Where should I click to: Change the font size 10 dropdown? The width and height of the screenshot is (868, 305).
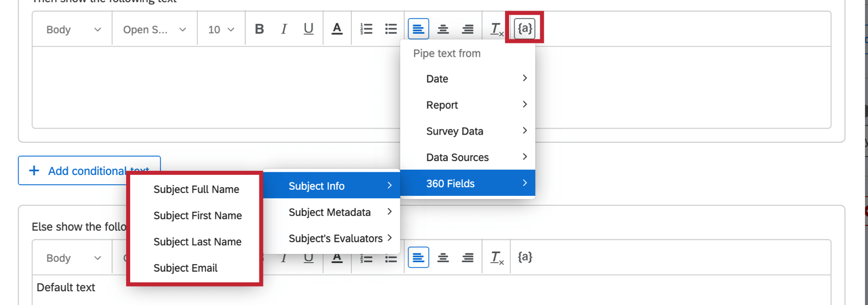tap(221, 30)
